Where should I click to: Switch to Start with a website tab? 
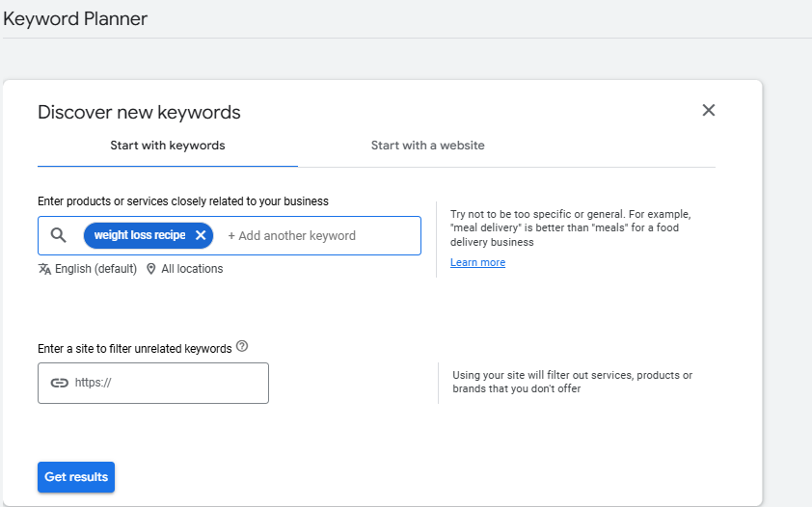[427, 146]
